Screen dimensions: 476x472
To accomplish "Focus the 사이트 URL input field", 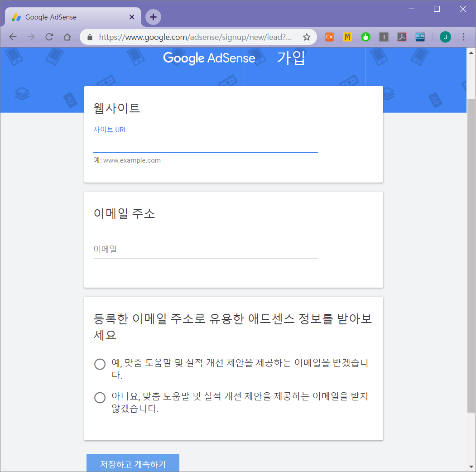I will (x=206, y=145).
